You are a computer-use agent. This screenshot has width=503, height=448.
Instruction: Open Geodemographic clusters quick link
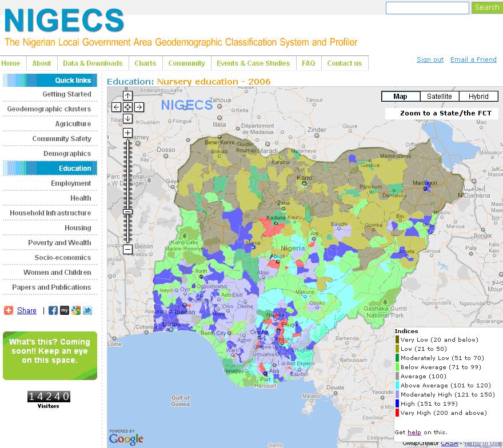(x=50, y=109)
